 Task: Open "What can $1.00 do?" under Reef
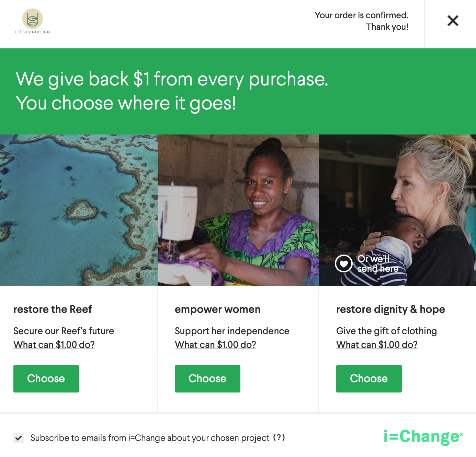[54, 344]
